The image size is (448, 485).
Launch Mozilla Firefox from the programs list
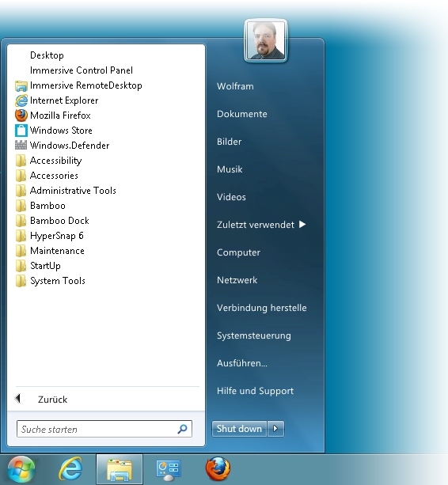[x=53, y=116]
